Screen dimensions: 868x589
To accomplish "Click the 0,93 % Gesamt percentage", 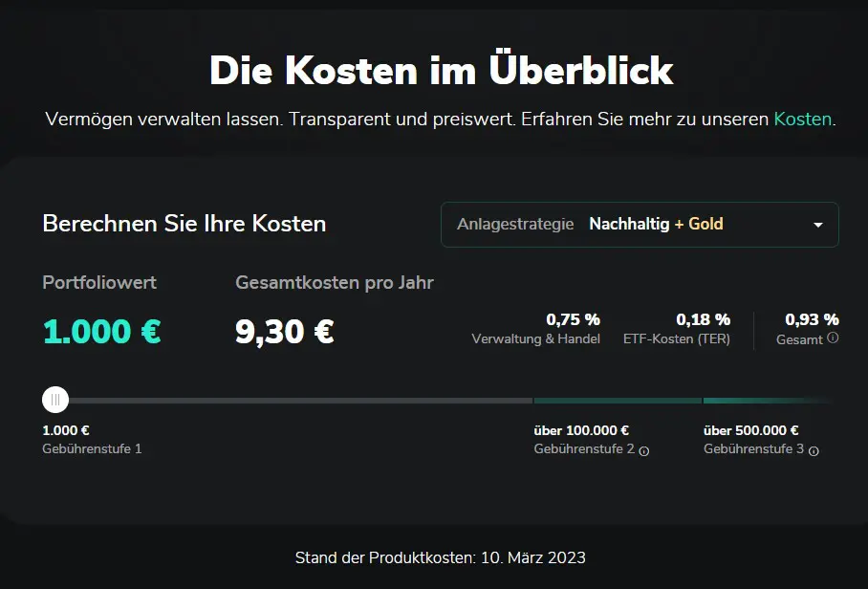I will (813, 319).
